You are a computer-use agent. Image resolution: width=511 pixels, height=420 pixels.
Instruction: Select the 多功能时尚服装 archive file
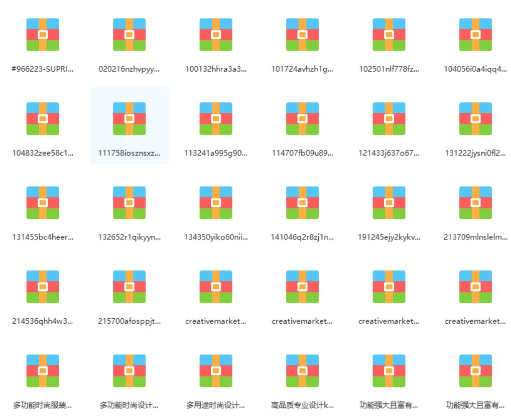[x=43, y=371]
